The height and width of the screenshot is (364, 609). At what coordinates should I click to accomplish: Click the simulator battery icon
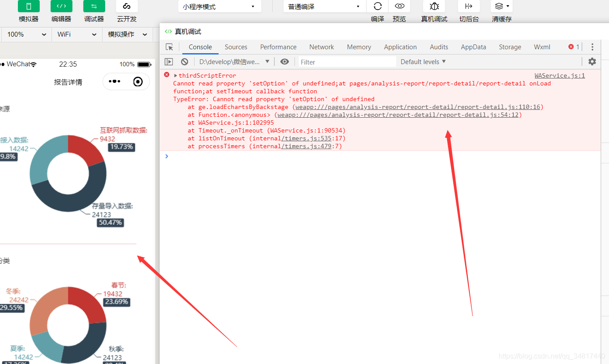pos(144,64)
